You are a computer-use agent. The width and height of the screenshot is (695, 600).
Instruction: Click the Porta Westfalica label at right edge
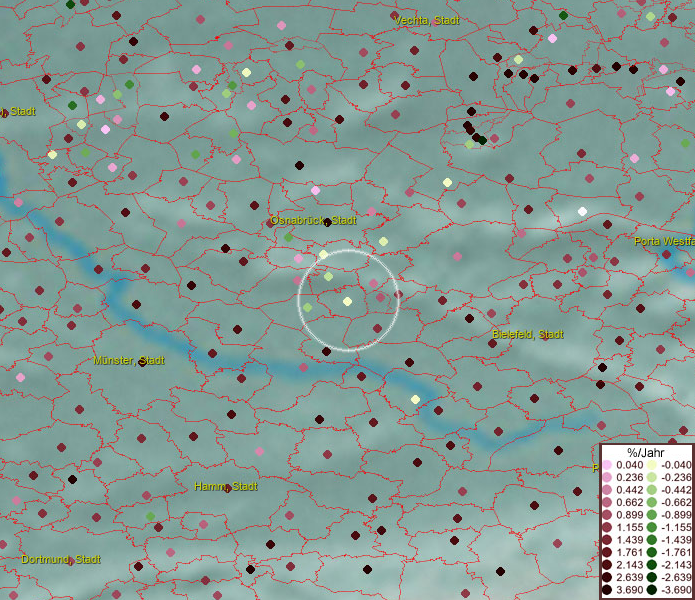(x=663, y=241)
